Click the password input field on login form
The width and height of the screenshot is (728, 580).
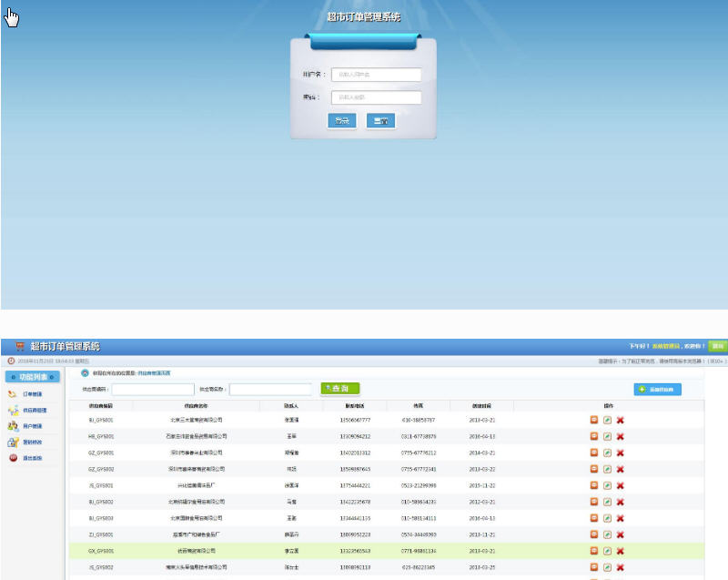[x=376, y=97]
